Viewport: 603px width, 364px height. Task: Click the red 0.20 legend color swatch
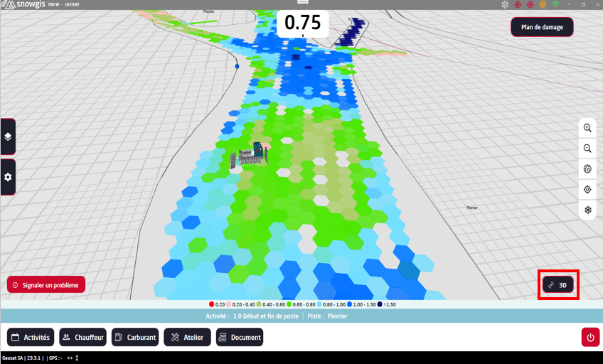pyautogui.click(x=212, y=304)
